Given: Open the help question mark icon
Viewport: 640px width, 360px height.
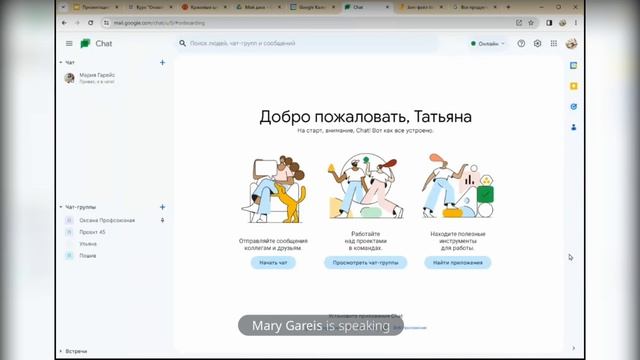Looking at the screenshot, I should [521, 43].
